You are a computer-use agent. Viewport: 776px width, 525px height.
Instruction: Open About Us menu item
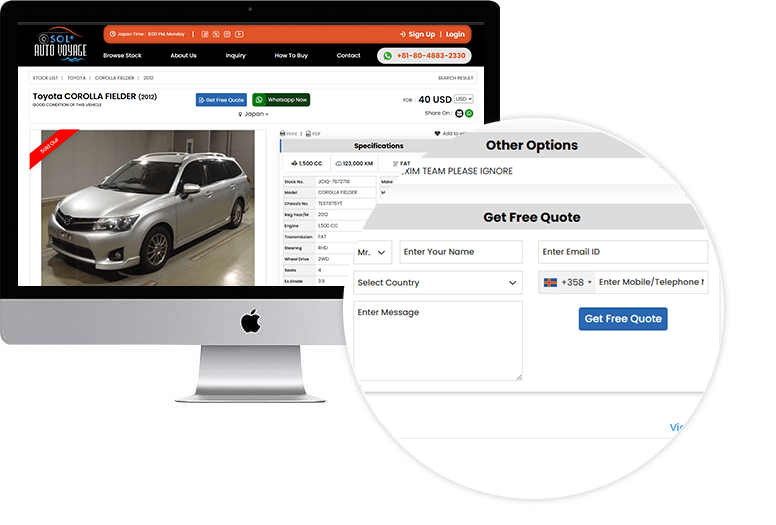(183, 55)
